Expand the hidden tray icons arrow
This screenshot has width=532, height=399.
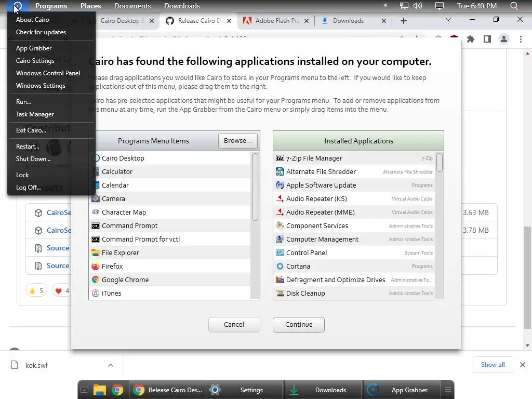click(x=385, y=5)
